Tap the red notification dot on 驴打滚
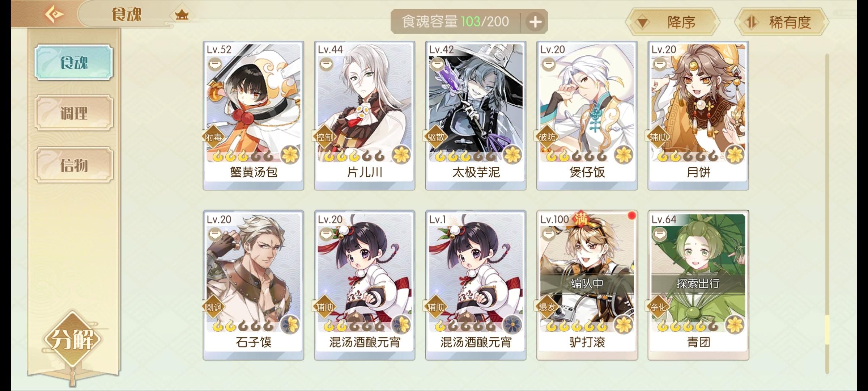The width and height of the screenshot is (868, 391). tap(631, 216)
